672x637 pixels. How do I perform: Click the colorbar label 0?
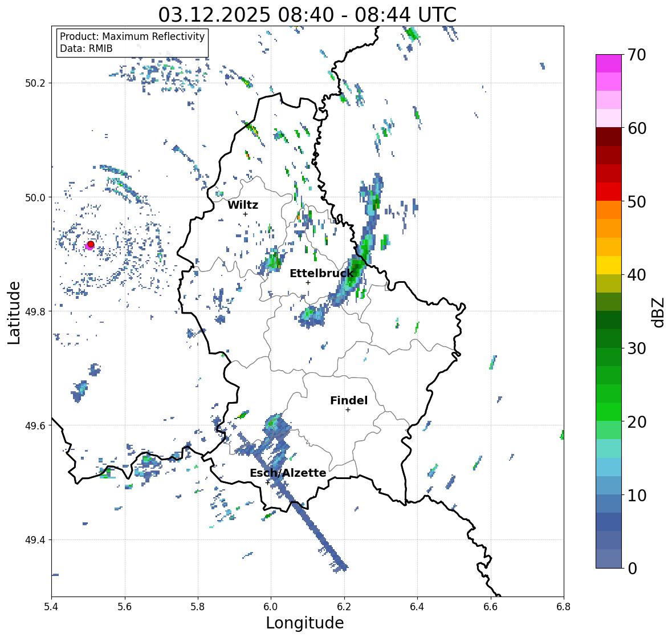pyautogui.click(x=632, y=569)
